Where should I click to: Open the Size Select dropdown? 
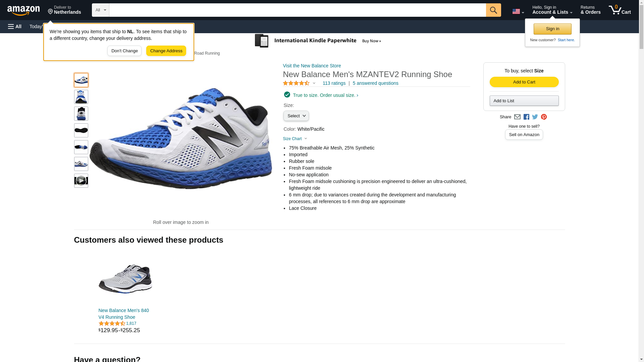coord(296,116)
